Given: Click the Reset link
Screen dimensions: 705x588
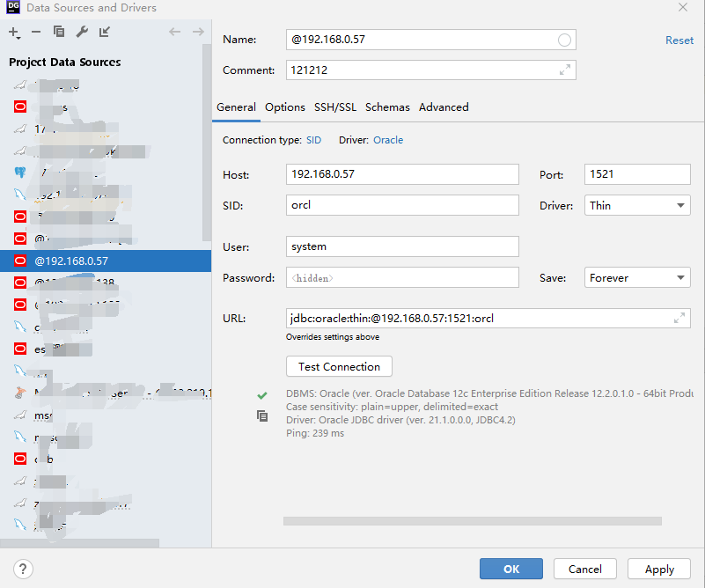Looking at the screenshot, I should (679, 40).
